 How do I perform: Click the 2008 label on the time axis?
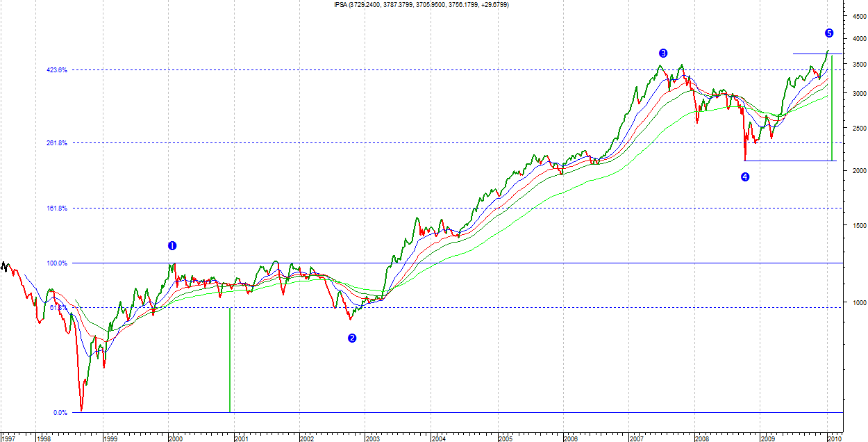[x=701, y=439]
